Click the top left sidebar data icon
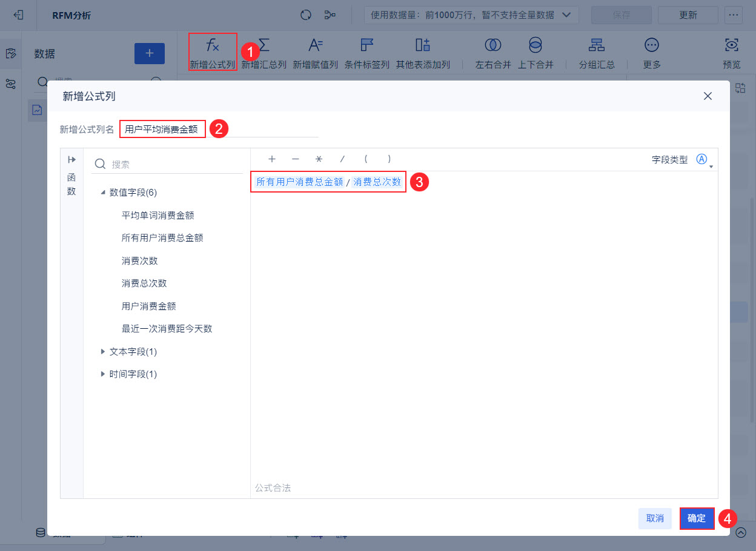This screenshot has width=756, height=551. (10, 53)
